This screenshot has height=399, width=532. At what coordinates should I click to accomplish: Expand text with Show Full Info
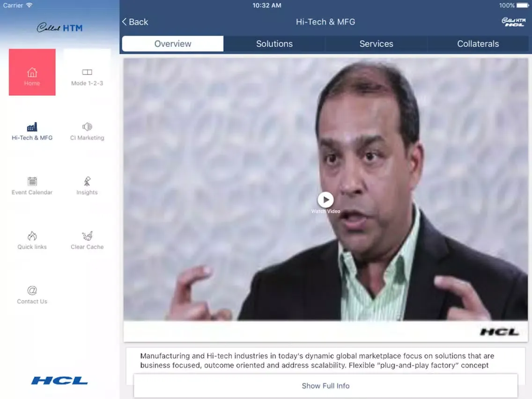click(x=325, y=386)
